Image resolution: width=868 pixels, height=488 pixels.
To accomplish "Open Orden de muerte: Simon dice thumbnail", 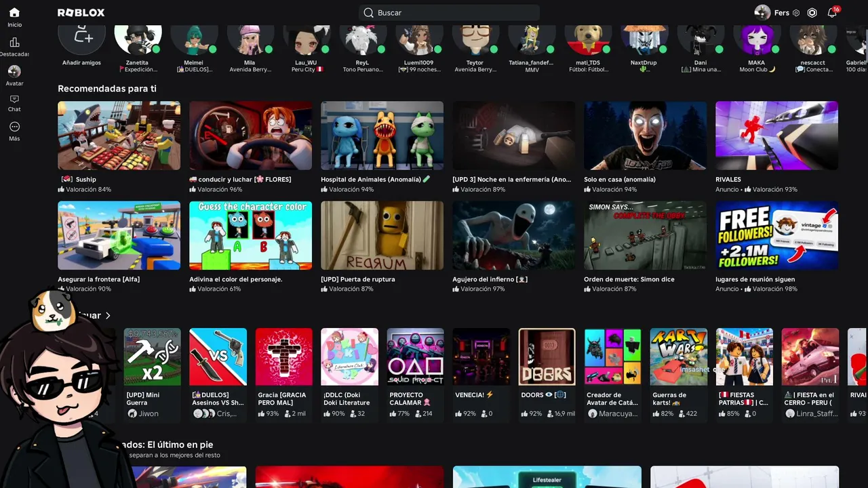I will tap(645, 235).
